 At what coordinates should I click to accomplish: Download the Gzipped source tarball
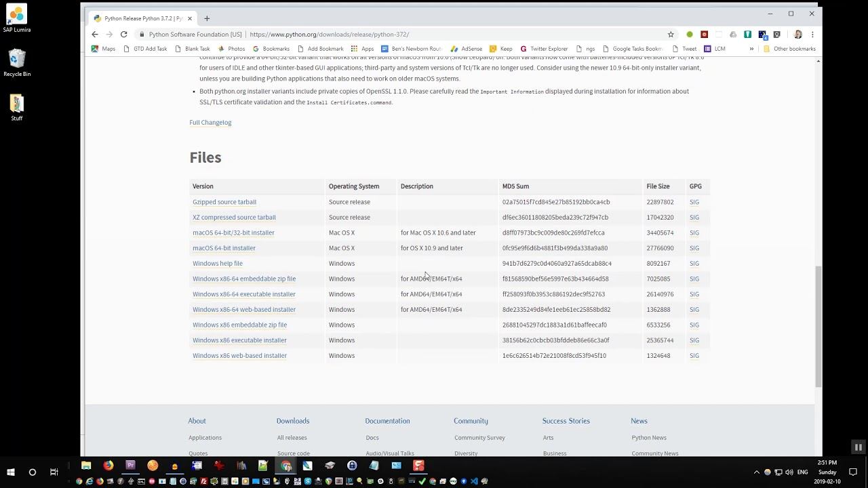click(x=224, y=202)
